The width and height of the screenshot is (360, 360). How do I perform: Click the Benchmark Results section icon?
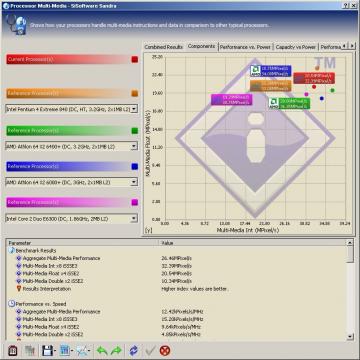pos(11,250)
